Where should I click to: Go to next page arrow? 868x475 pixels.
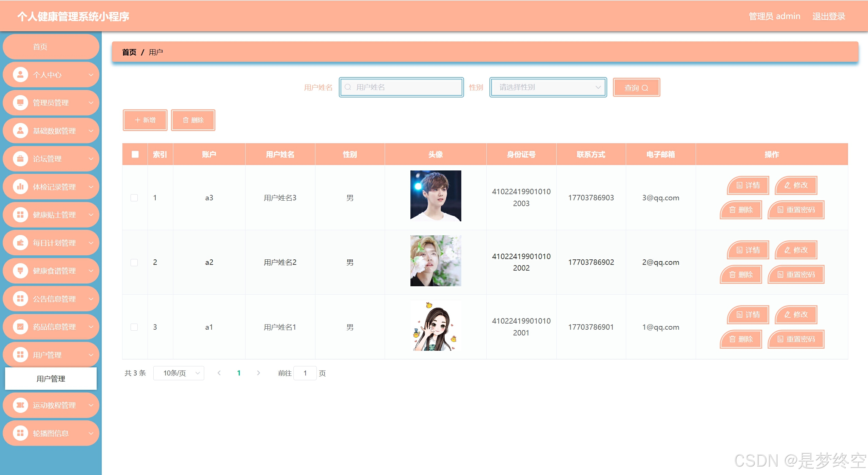click(x=258, y=373)
